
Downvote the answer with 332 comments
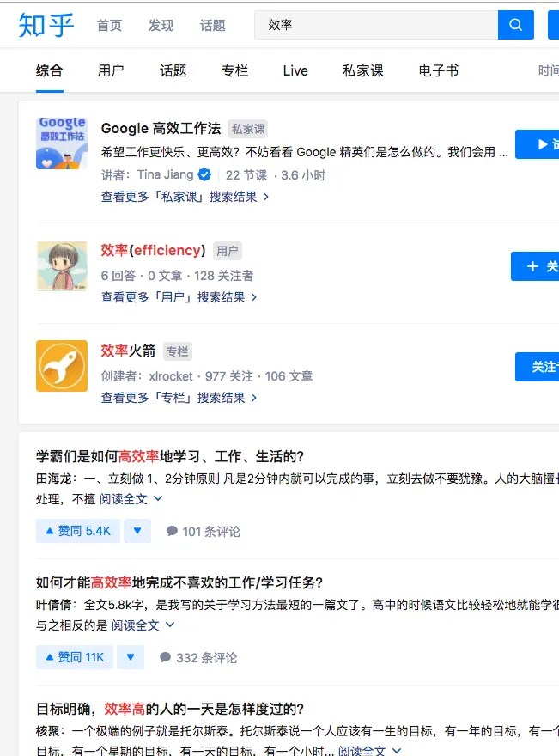131,657
